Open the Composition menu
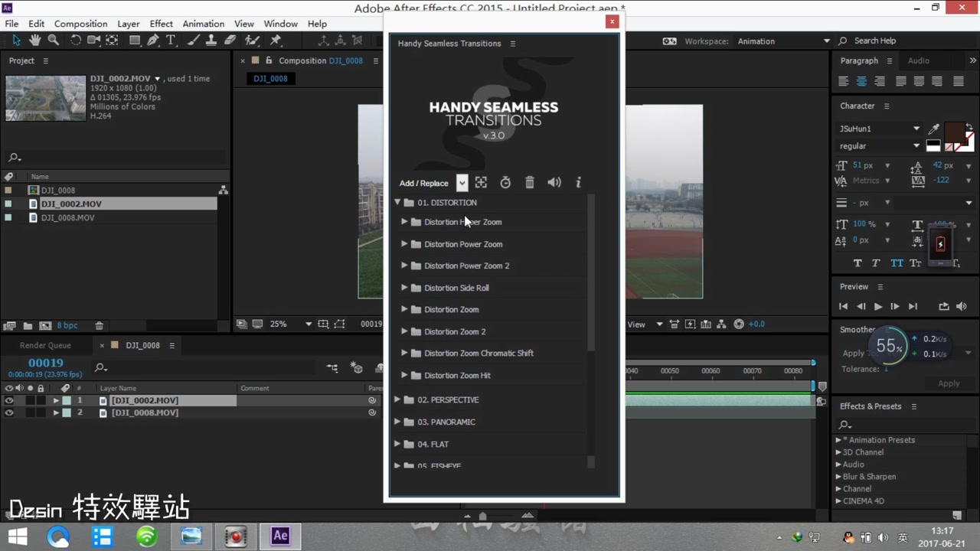Viewport: 980px width, 551px height. [80, 24]
